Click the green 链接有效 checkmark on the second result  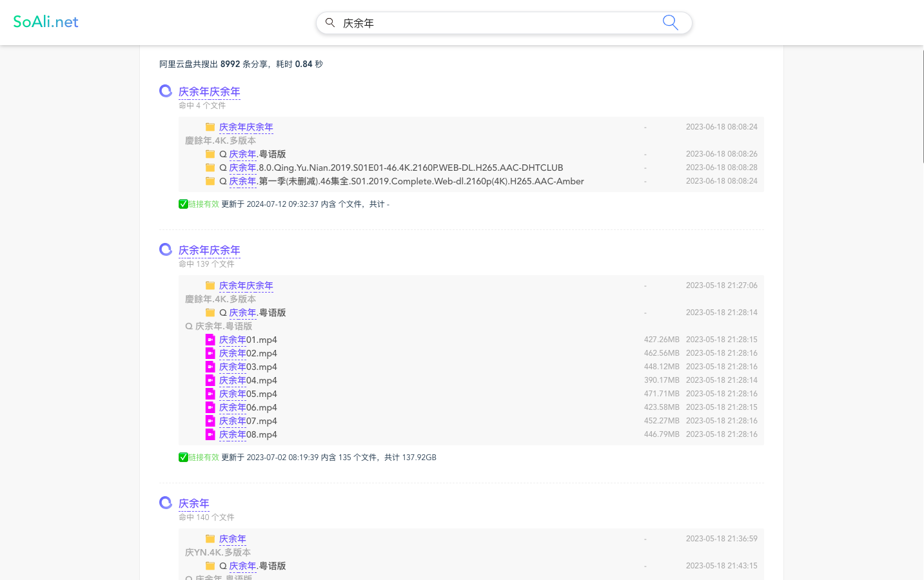point(183,457)
